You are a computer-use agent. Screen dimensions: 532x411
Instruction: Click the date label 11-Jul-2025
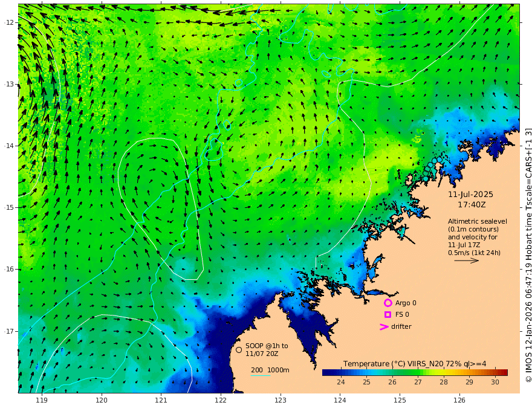click(470, 195)
